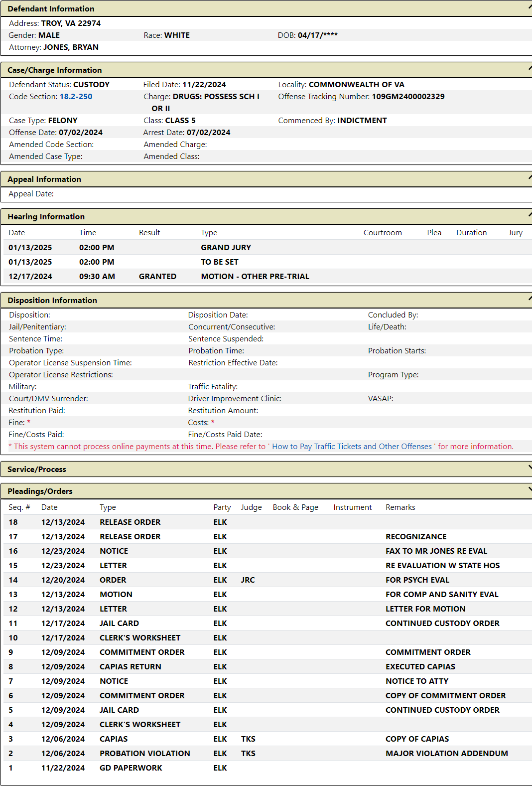Click the Duration column header
This screenshot has height=786, width=532.
click(x=472, y=233)
